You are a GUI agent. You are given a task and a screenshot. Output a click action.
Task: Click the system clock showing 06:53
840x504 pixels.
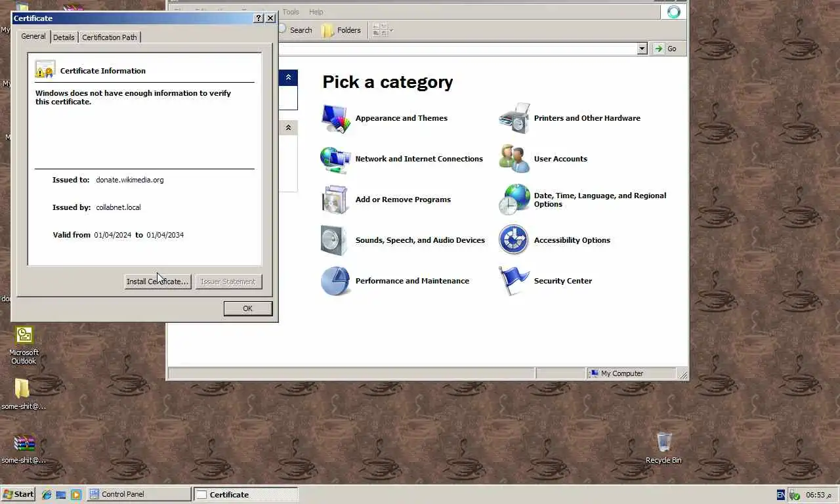pyautogui.click(x=818, y=495)
